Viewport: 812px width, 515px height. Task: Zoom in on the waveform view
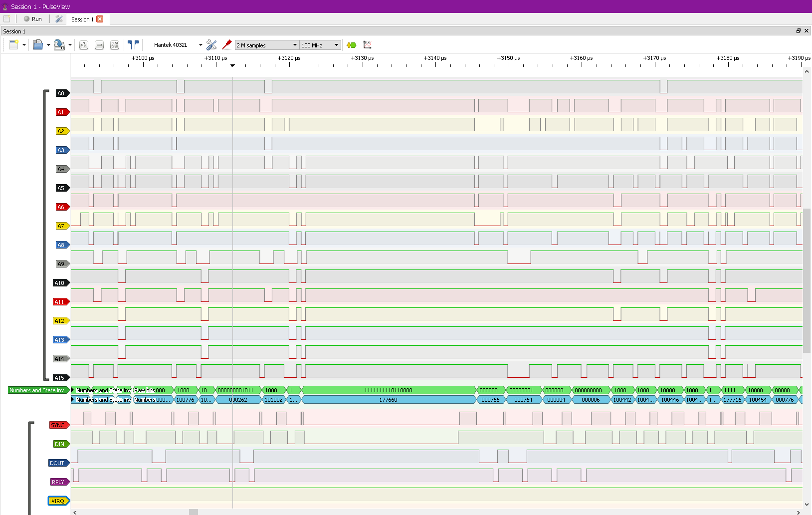84,45
